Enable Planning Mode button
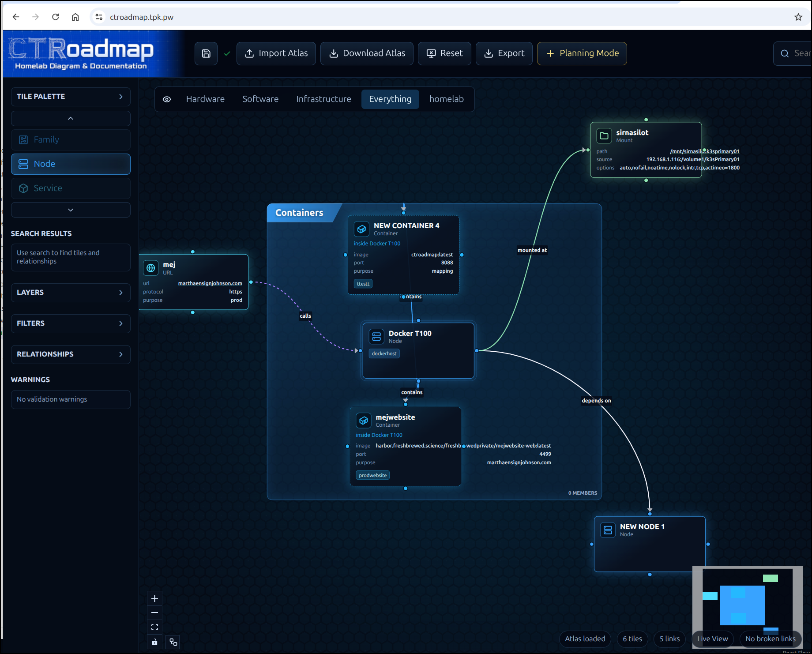Screen dimensions: 812x654 pyautogui.click(x=582, y=53)
